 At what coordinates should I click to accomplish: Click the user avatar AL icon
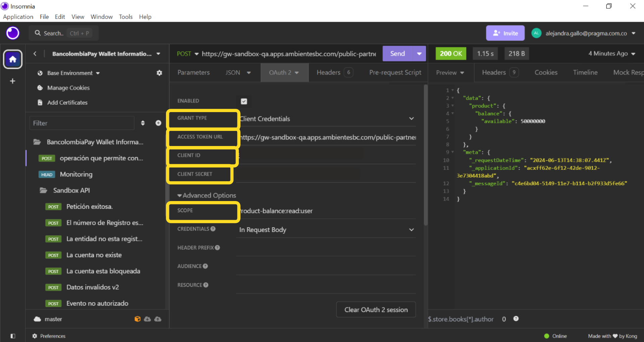tap(536, 33)
